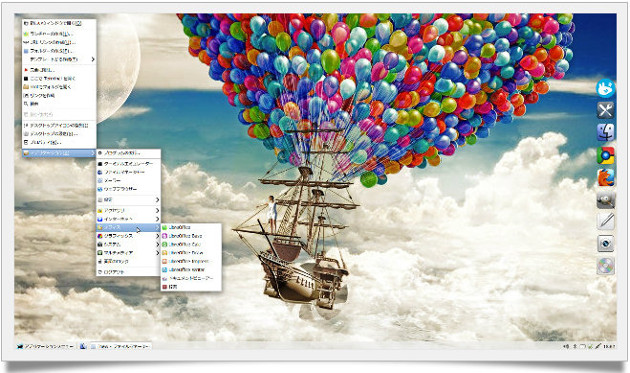Choose Create Folder context menu entry

click(x=59, y=51)
